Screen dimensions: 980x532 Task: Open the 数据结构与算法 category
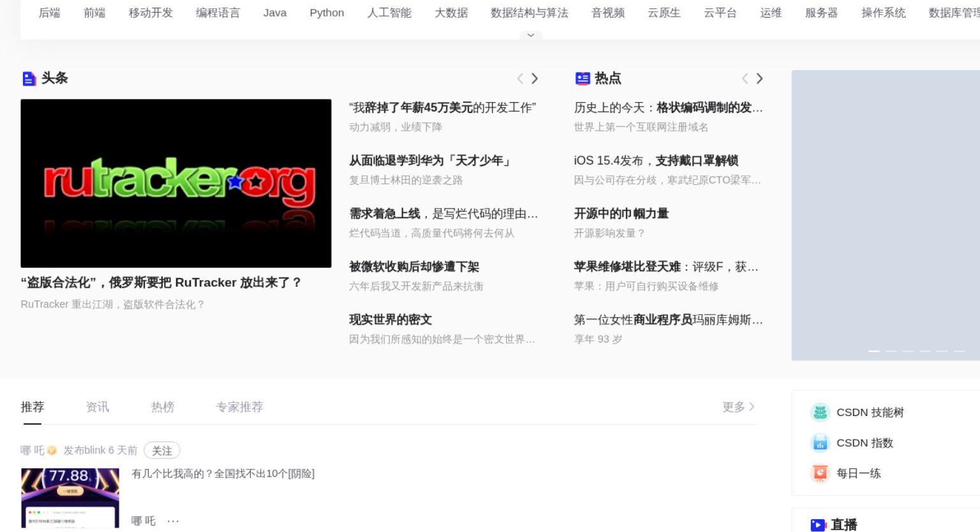[530, 13]
